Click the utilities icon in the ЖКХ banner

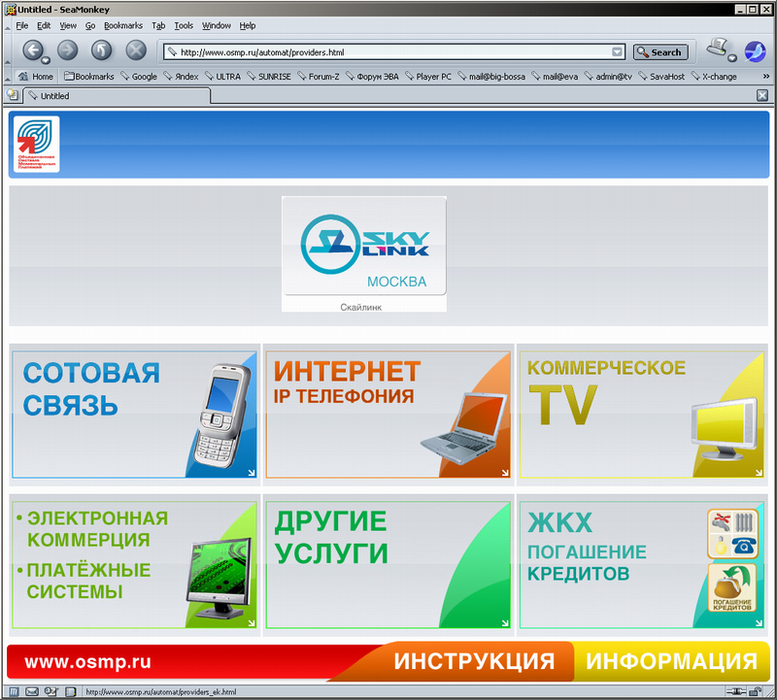click(x=732, y=534)
